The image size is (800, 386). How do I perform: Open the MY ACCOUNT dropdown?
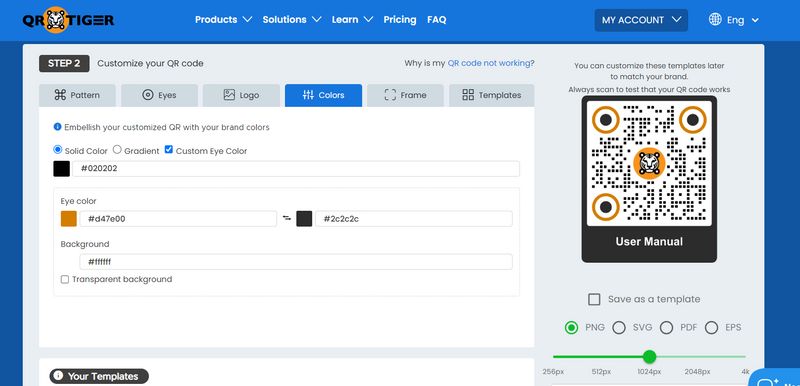(x=641, y=20)
